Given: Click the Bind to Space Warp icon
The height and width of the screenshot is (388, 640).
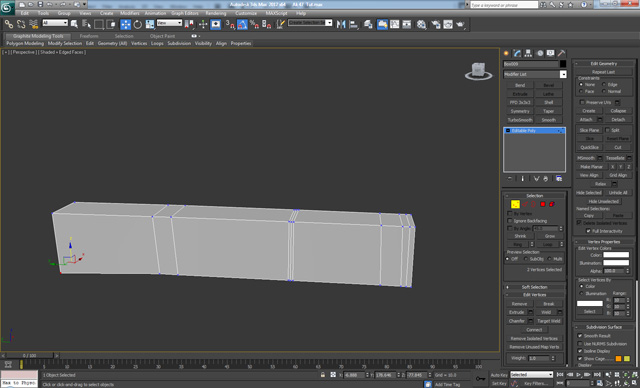Looking at the screenshot, I should click(x=33, y=24).
